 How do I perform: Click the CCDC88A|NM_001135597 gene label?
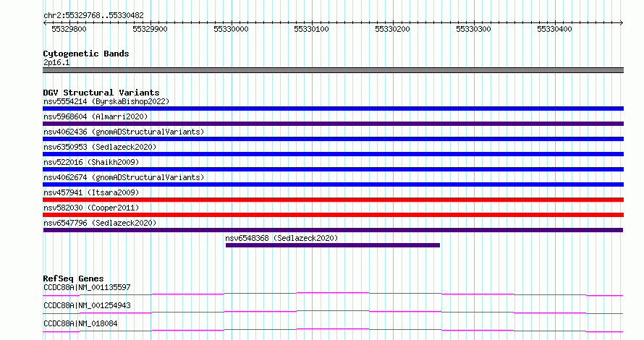tap(87, 287)
